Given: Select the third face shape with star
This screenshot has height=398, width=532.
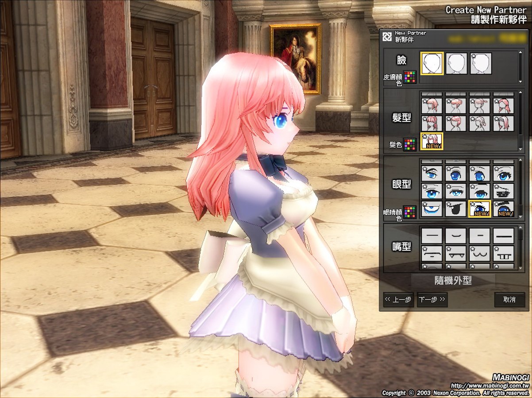Looking at the screenshot, I should click(481, 63).
